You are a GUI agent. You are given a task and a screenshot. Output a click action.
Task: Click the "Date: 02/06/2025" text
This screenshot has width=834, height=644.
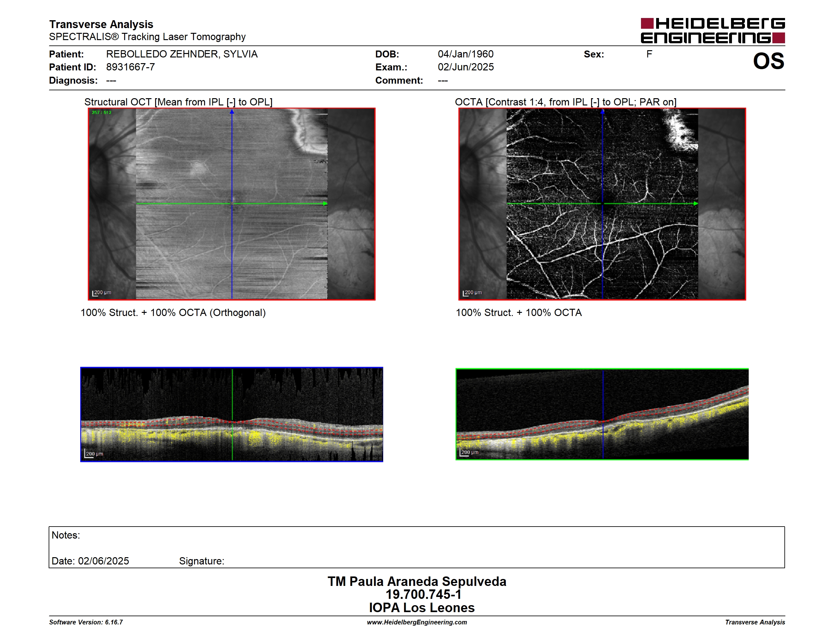click(90, 561)
